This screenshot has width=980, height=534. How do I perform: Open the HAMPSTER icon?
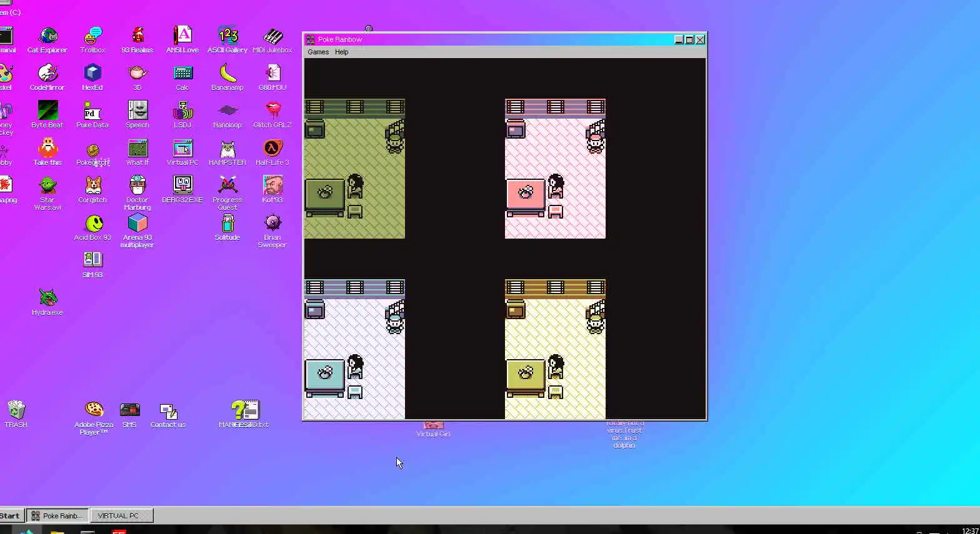click(x=227, y=152)
